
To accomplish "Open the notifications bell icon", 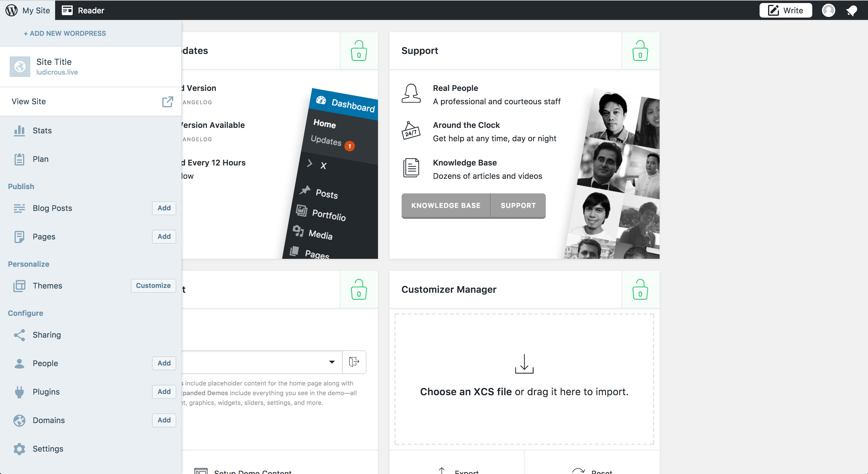I will tap(852, 10).
